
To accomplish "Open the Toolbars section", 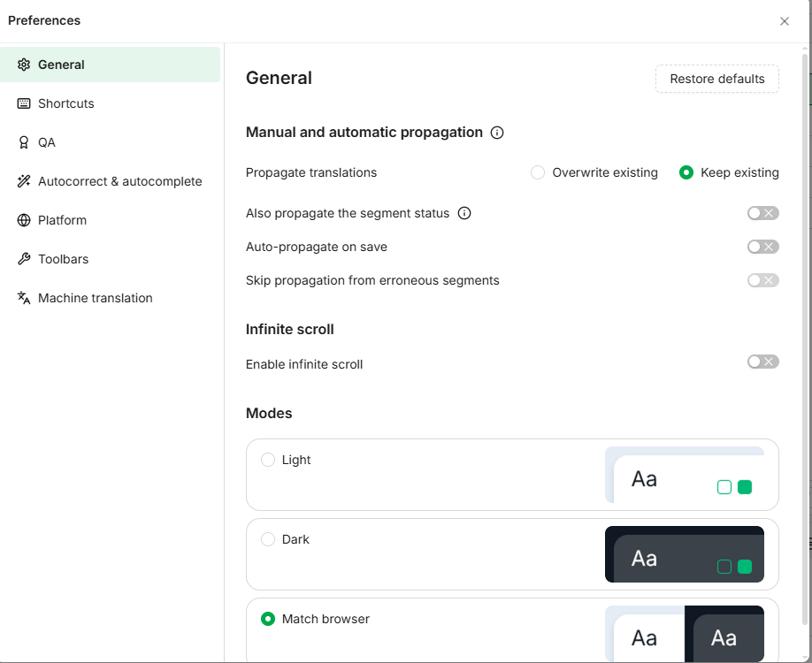I will pos(110,259).
